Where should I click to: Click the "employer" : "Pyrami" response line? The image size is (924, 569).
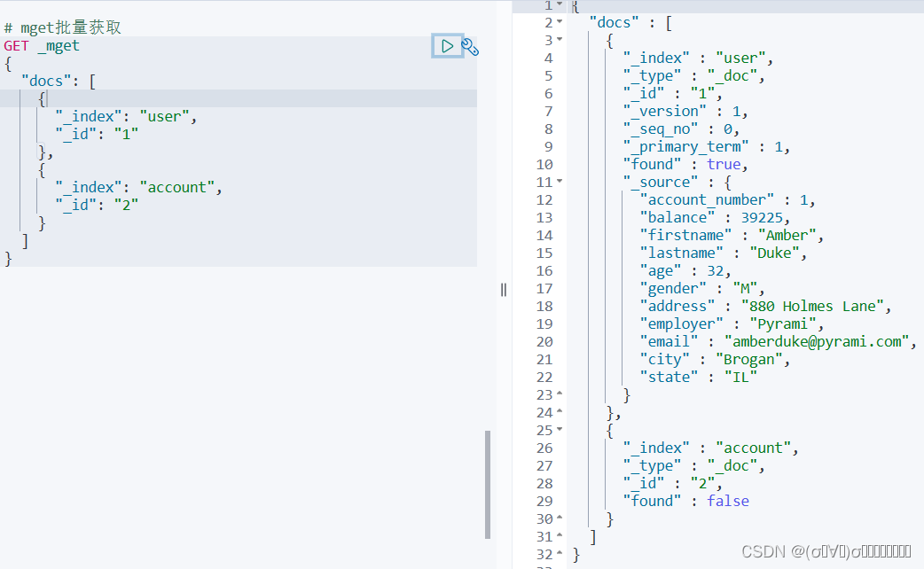pos(732,323)
